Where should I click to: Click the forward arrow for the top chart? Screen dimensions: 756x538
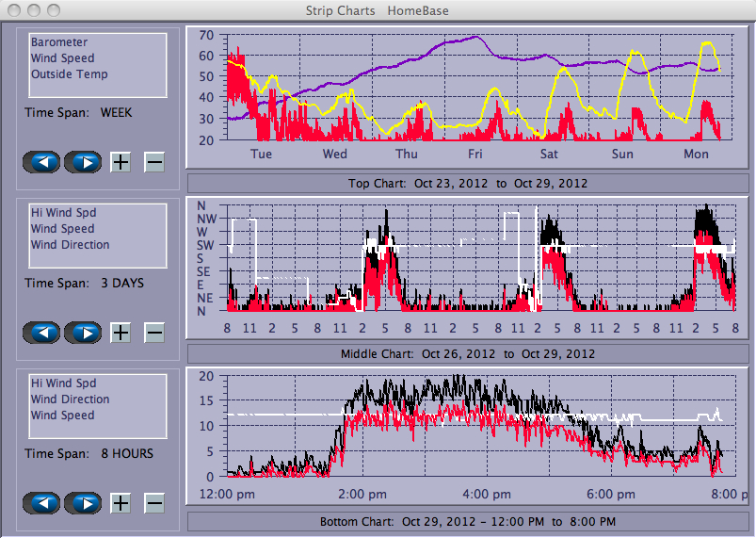click(83, 162)
